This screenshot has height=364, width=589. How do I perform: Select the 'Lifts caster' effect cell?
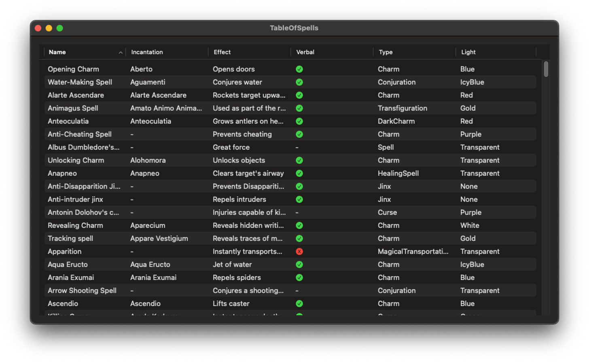tap(231, 303)
